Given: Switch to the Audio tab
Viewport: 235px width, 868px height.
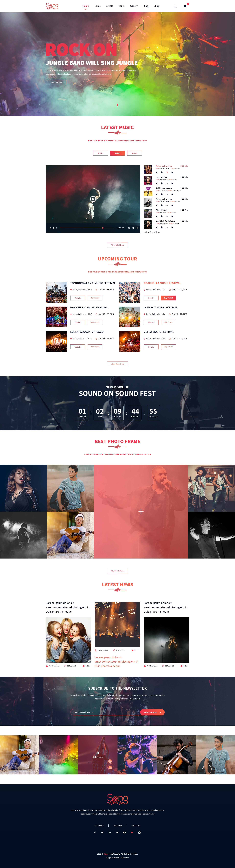Looking at the screenshot, I should click(x=100, y=153).
